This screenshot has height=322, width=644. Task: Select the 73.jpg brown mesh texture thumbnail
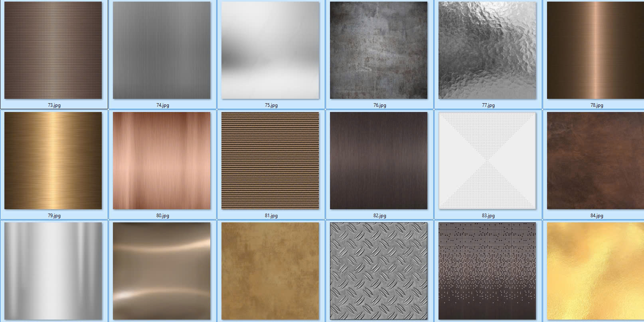tap(53, 50)
